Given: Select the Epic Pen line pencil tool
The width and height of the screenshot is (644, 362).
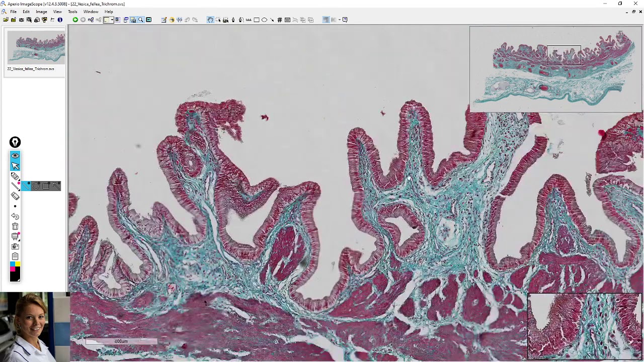Looking at the screenshot, I should point(15,186).
